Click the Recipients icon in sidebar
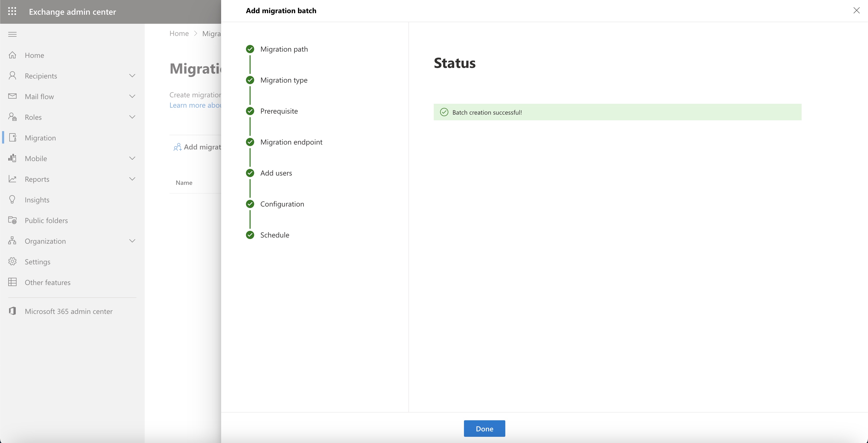The height and width of the screenshot is (443, 868). [x=12, y=75]
